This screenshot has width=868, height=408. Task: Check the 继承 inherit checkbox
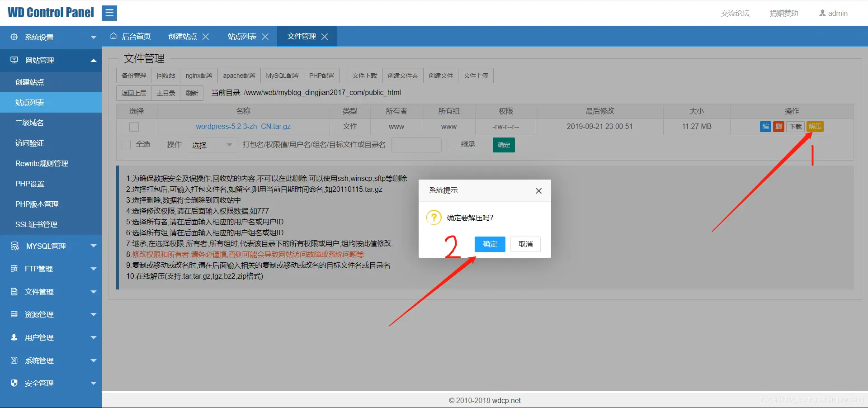[451, 144]
